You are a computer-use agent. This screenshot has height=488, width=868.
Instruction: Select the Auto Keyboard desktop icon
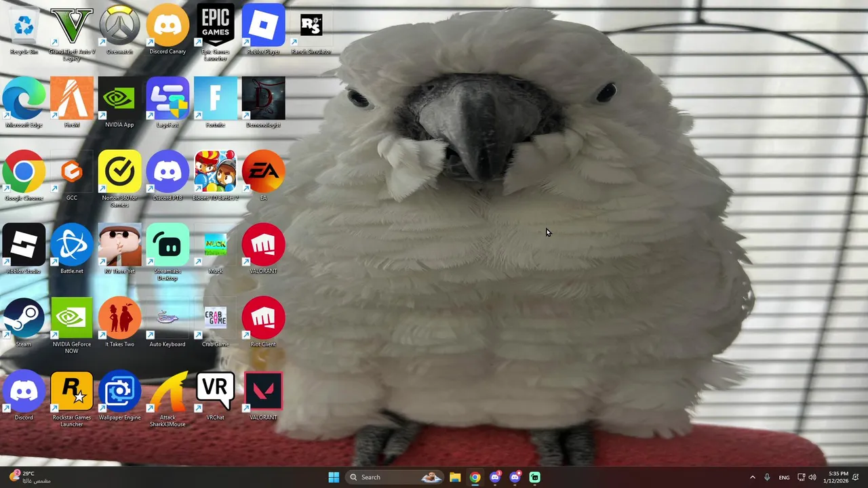tap(167, 323)
